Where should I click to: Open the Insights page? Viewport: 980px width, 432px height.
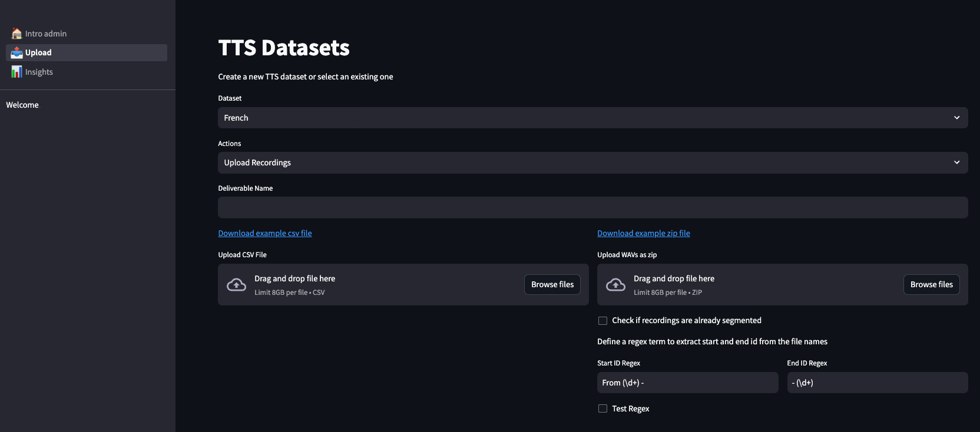point(87,72)
